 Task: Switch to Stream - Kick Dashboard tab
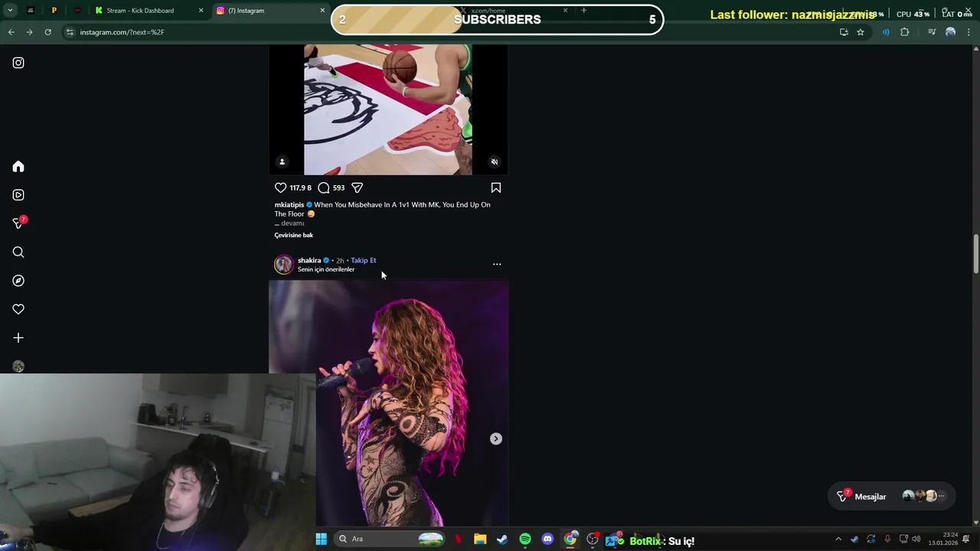click(x=149, y=11)
